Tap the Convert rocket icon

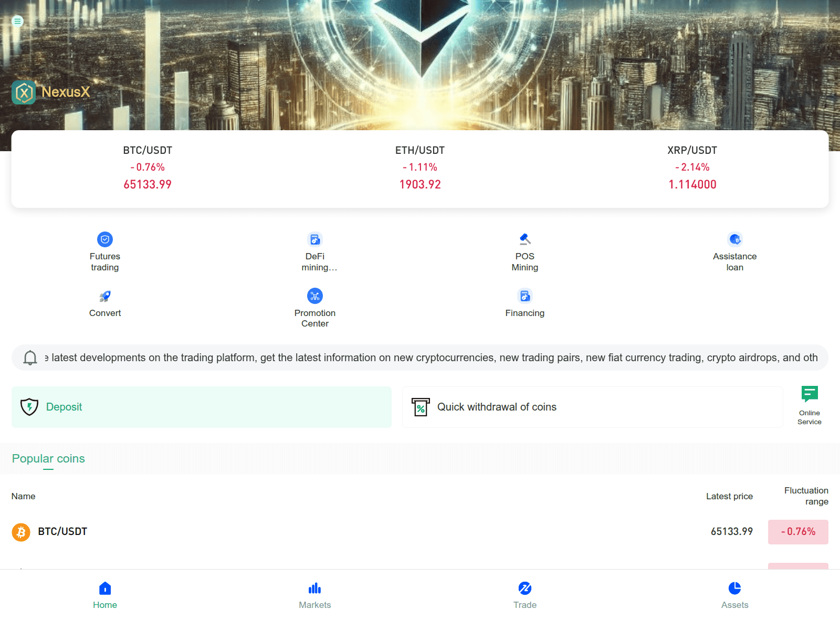[x=105, y=296]
